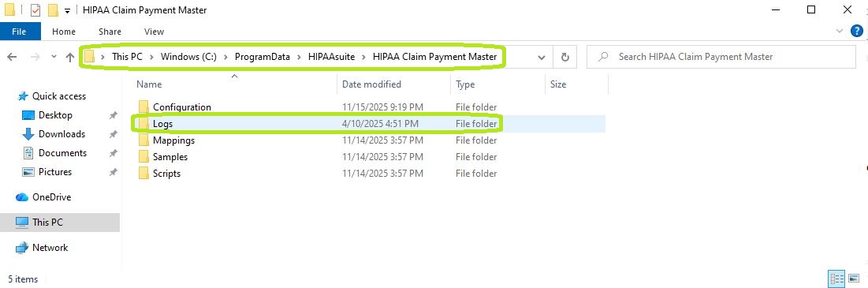Image resolution: width=868 pixels, height=288 pixels.
Task: Select the Samples folder
Action: click(170, 157)
